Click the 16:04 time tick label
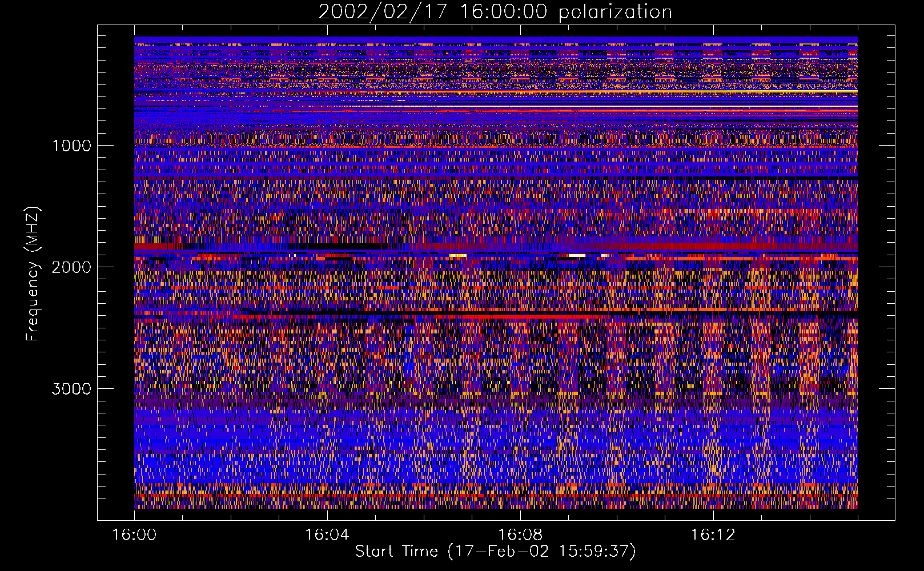This screenshot has height=571, width=924. pos(327,535)
